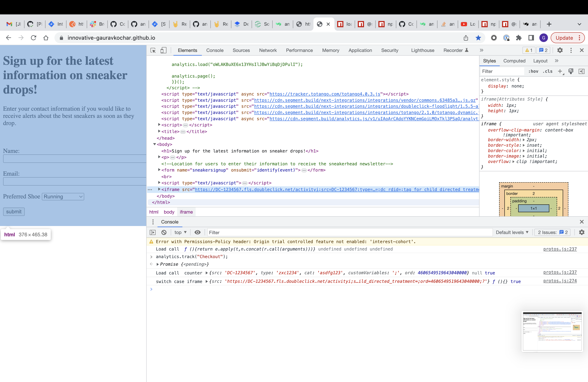
Task: Expand the iframe element node
Action: pyautogui.click(x=159, y=189)
